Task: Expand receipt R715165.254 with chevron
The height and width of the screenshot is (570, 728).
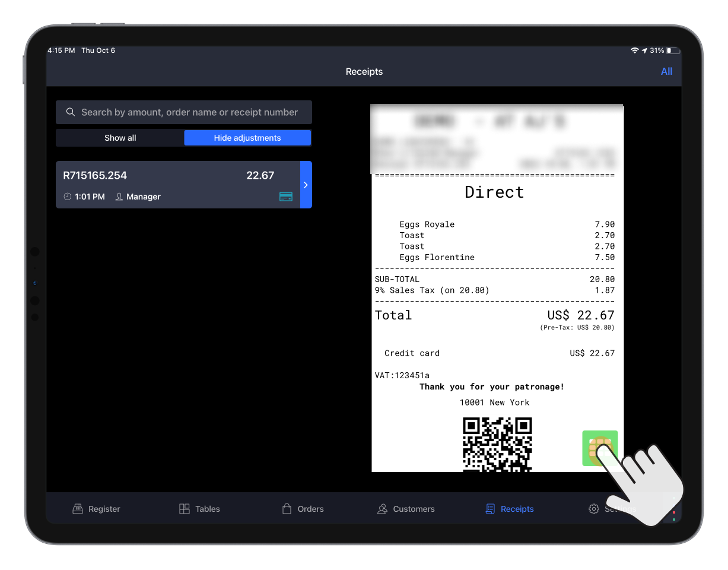Action: tap(306, 185)
